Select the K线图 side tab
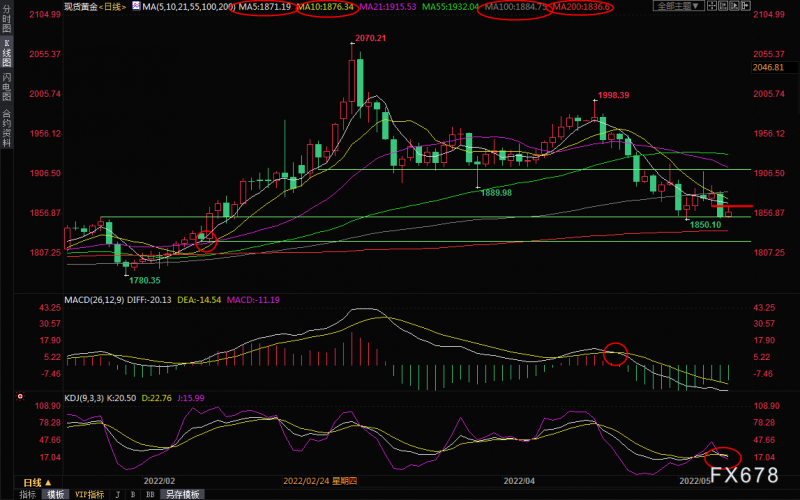Viewport: 800px width, 500px height. coord(7,53)
